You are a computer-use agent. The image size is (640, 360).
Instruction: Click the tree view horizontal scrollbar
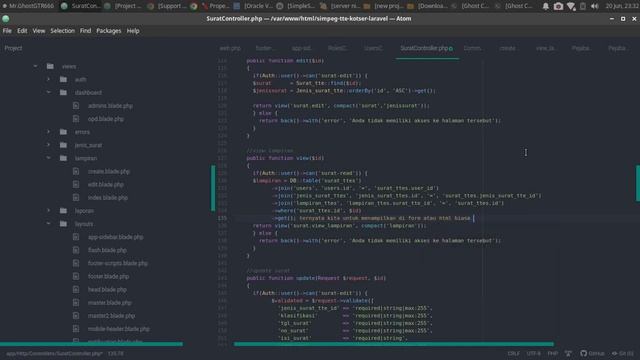[x=91, y=344]
